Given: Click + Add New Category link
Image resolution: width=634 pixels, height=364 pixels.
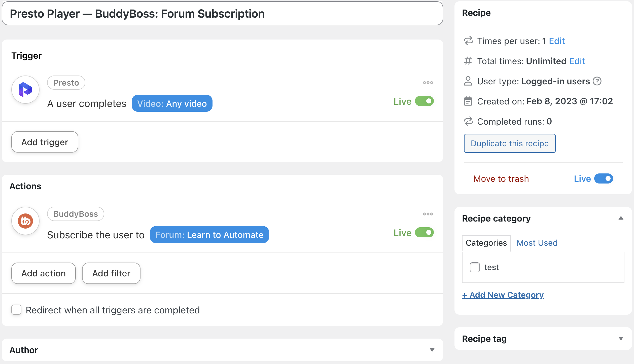Looking at the screenshot, I should tap(503, 295).
